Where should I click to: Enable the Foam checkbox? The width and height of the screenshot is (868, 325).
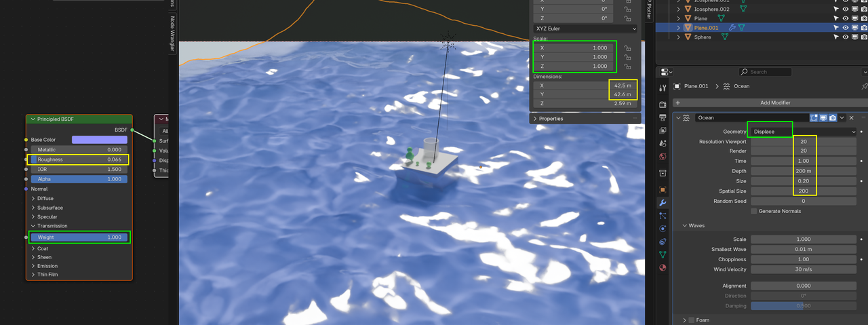[x=691, y=320]
